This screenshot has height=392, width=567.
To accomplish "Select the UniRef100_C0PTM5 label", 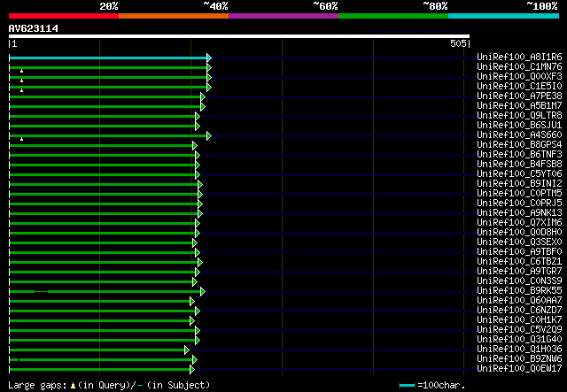I will pyautogui.click(x=519, y=194).
